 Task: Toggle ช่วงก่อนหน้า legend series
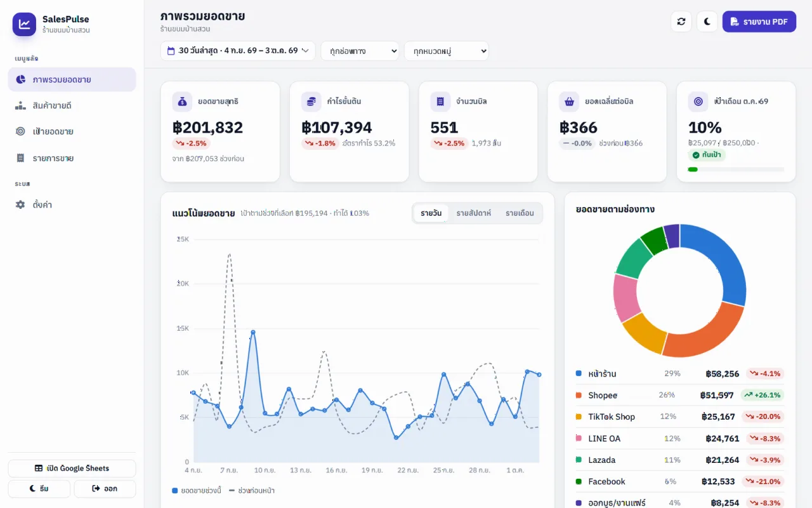[251, 491]
